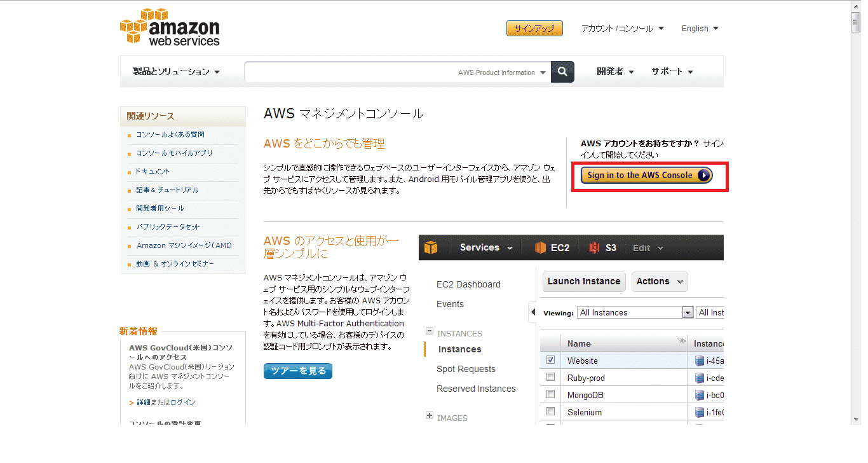Select Spot Requests in sidebar
Screen dimensions: 868x463
[x=466, y=369]
